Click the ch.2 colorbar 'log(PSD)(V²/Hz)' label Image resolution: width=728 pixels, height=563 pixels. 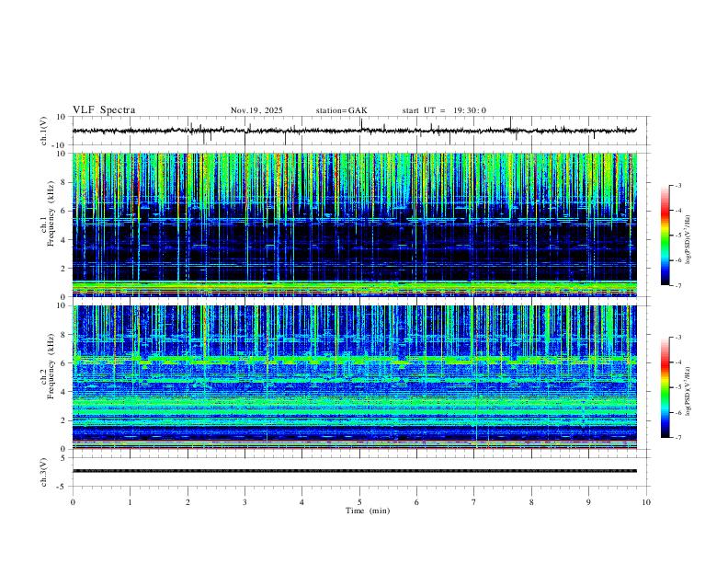pyautogui.click(x=688, y=391)
